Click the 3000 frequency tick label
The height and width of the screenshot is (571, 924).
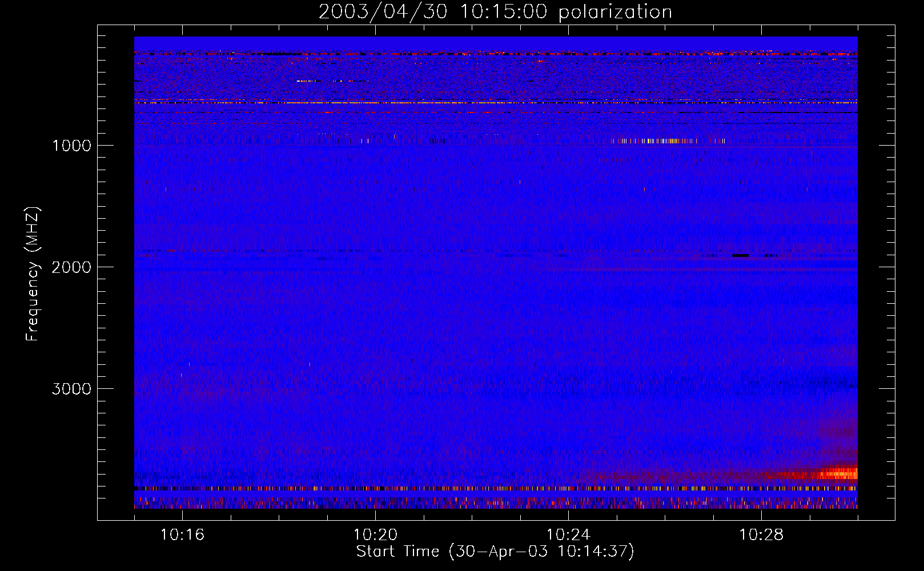pos(71,388)
